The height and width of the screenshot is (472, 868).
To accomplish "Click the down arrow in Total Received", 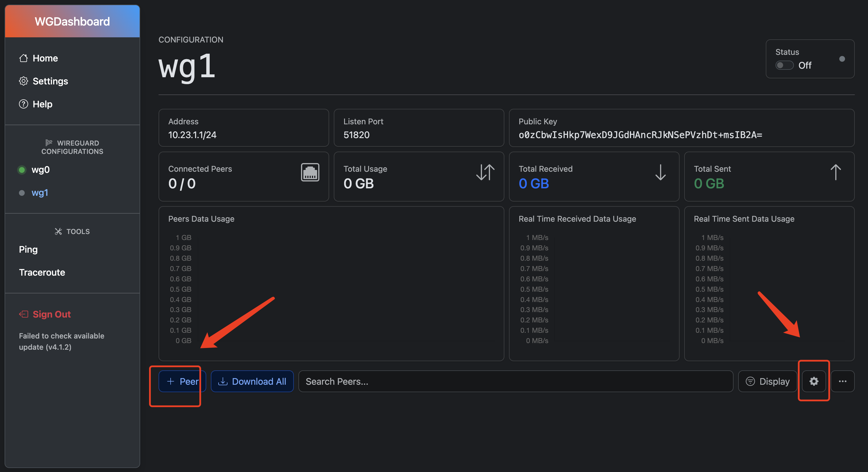I will 660,173.
